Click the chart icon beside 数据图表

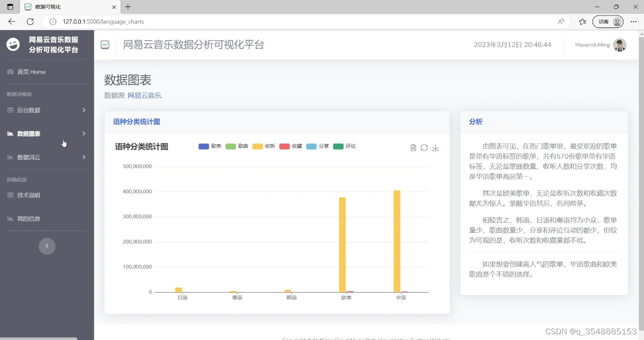[x=10, y=134]
